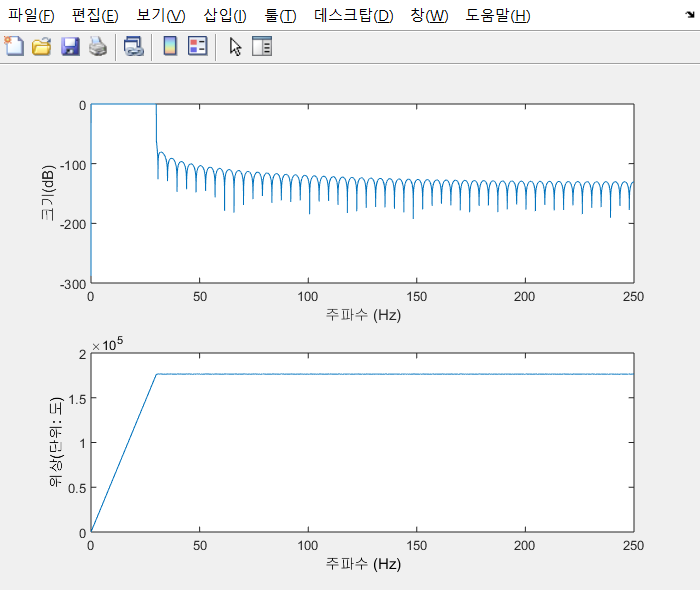700x590 pixels.
Task: Insert colorbar via toolbar icon
Action: 170,46
